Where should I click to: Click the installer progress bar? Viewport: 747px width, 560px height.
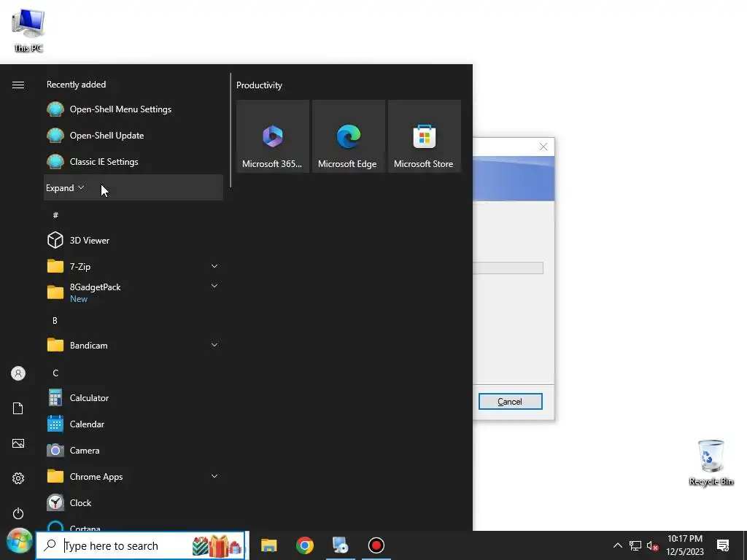click(508, 268)
